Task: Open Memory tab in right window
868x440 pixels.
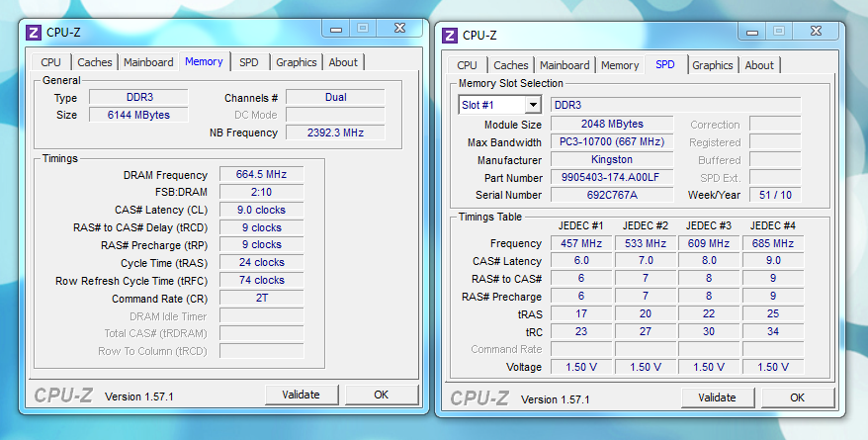Action: coord(620,65)
